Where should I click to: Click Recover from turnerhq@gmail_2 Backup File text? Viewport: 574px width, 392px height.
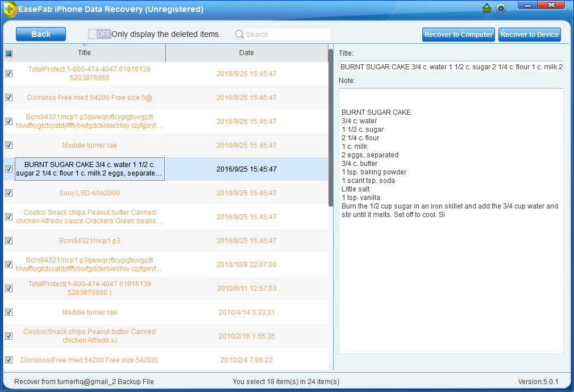coord(84,381)
